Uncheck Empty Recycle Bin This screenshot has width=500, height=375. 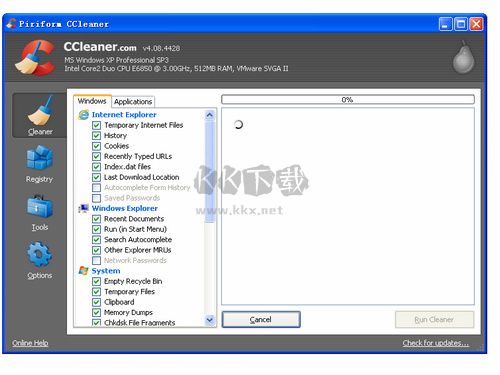[x=96, y=281]
